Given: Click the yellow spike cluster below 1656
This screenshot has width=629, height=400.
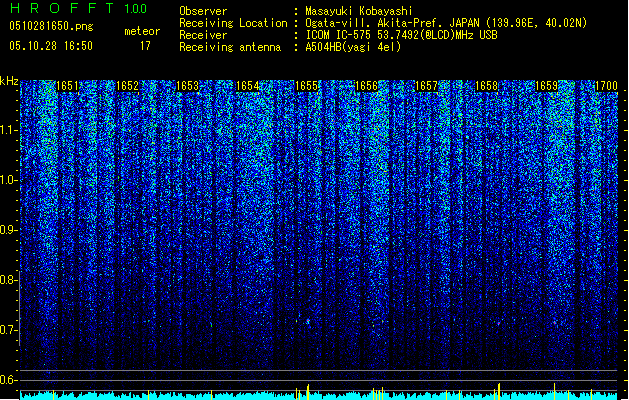Looking at the screenshot, I should coord(378,393).
